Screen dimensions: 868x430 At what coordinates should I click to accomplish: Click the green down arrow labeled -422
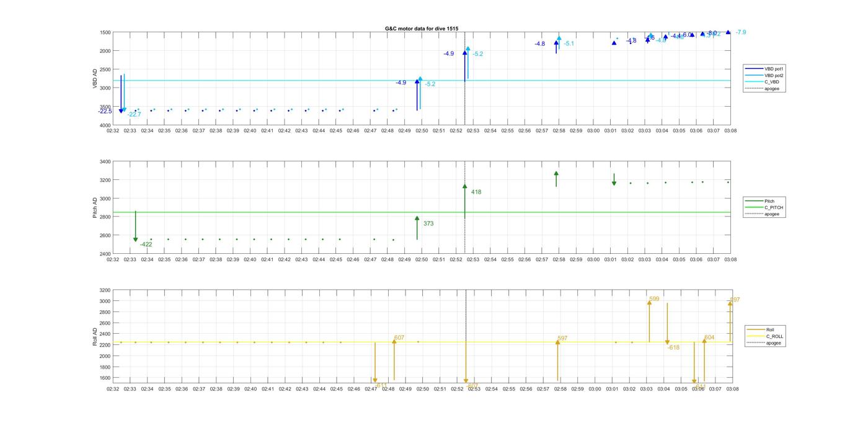pos(136,226)
